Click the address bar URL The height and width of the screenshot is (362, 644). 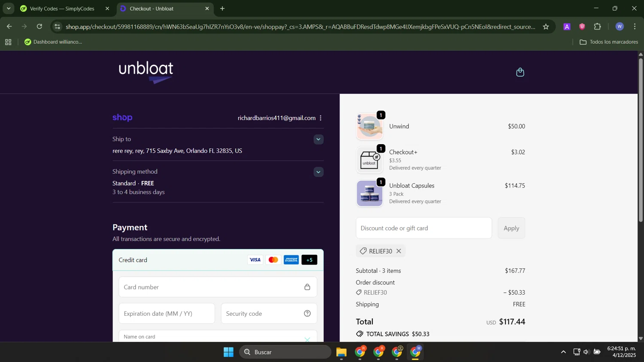click(300, 27)
